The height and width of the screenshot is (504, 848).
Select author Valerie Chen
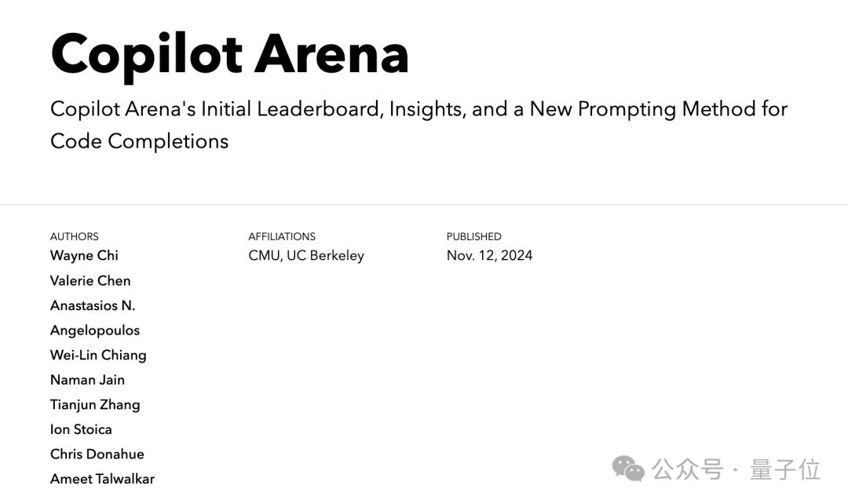pyautogui.click(x=90, y=280)
